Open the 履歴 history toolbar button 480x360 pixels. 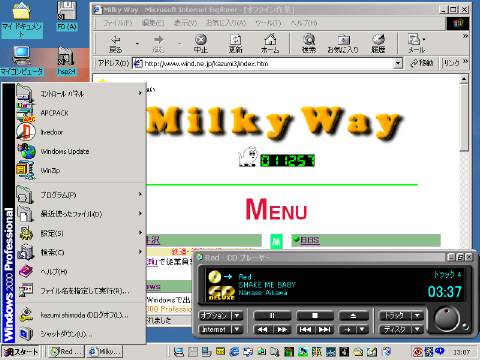378,44
